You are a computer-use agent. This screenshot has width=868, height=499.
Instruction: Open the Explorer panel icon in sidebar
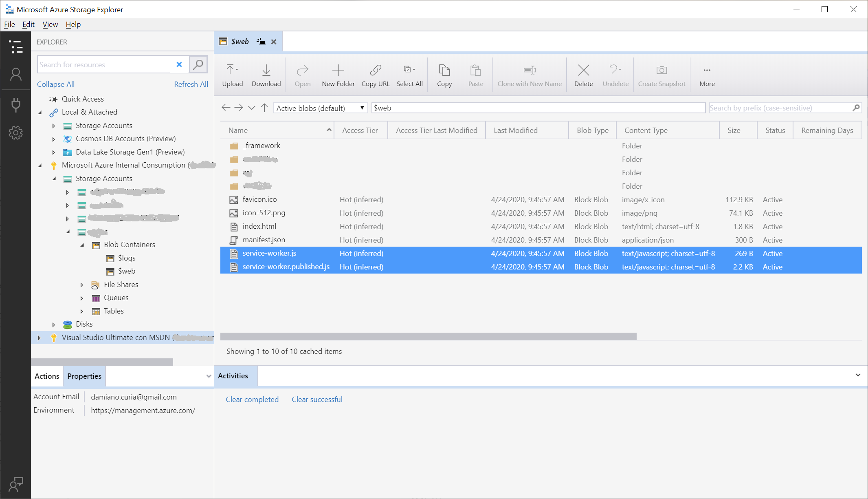coord(15,47)
